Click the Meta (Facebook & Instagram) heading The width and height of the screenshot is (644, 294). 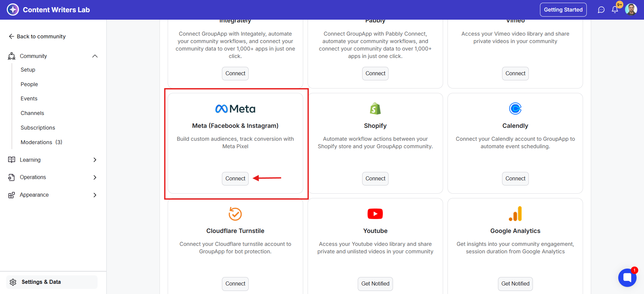235,126
